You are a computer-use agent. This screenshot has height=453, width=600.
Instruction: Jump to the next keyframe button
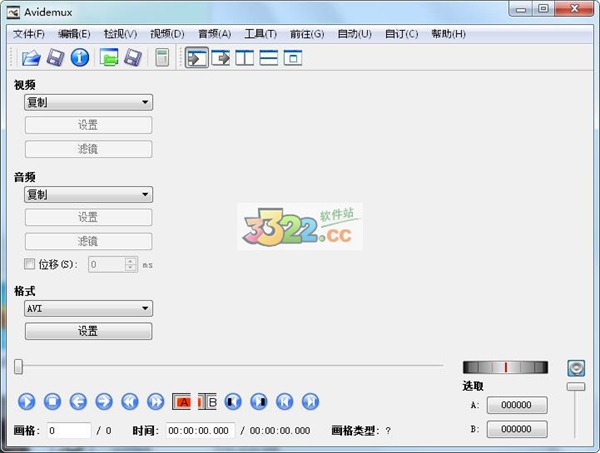coord(156,402)
